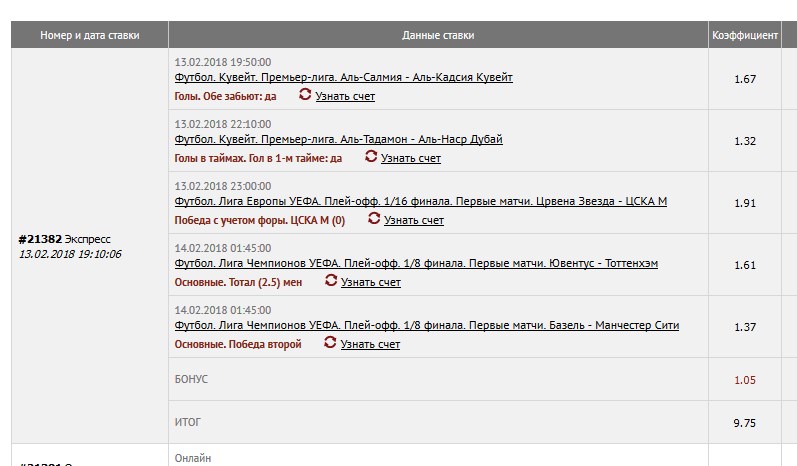
Task: Open Базель - Манчестер Сити match link
Action: pos(427,326)
